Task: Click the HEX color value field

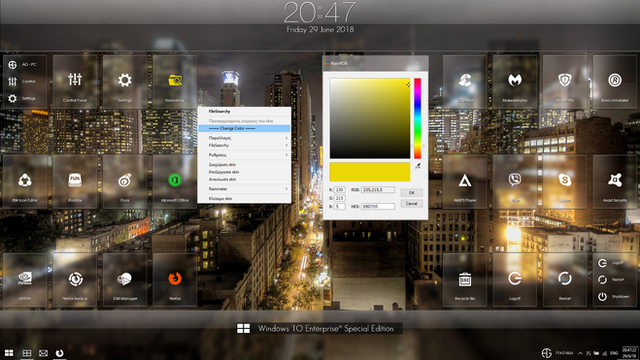Action: 378,207
